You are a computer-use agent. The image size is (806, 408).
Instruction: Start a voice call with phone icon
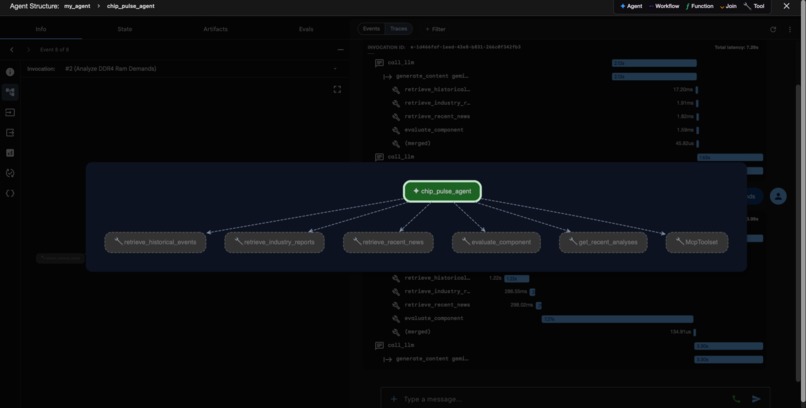736,399
